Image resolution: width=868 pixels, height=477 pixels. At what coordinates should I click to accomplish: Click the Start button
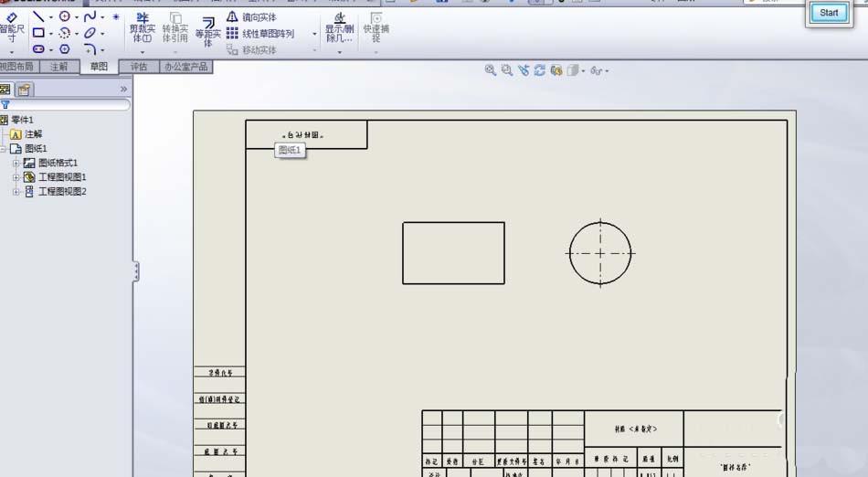click(x=829, y=12)
